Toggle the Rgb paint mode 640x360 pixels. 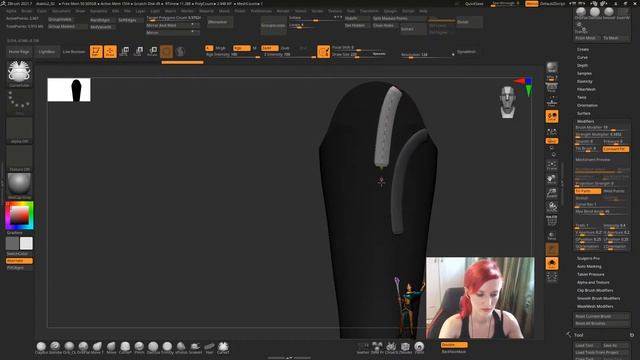(242, 48)
